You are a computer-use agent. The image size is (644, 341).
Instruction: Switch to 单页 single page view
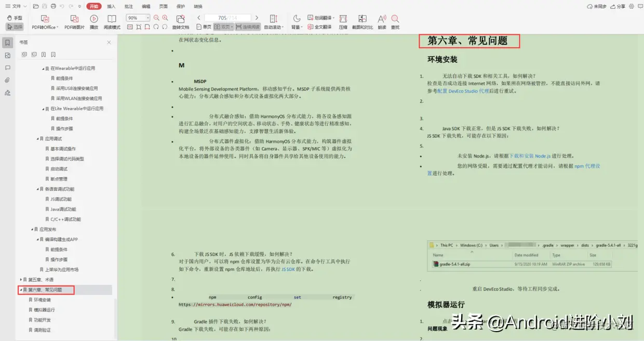pyautogui.click(x=205, y=27)
